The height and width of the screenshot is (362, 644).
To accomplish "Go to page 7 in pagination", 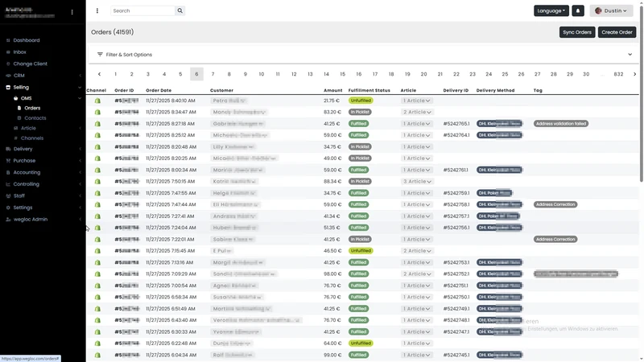I will click(213, 74).
